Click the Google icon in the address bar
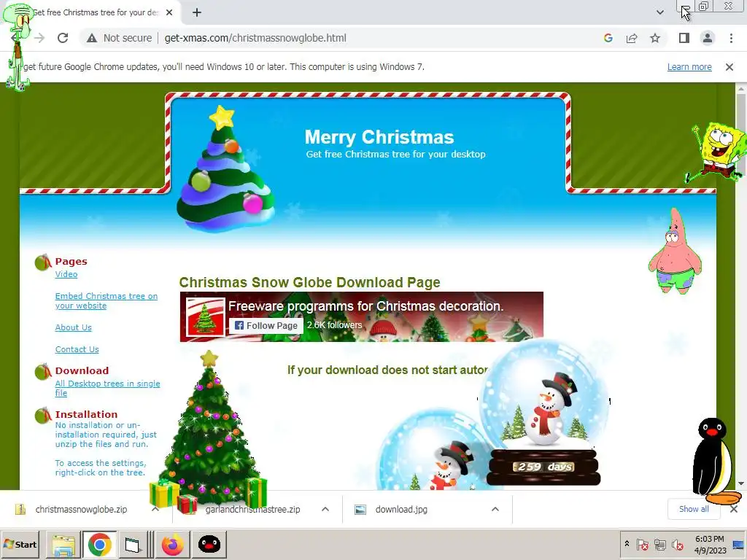Image resolution: width=747 pixels, height=560 pixels. 608,38
